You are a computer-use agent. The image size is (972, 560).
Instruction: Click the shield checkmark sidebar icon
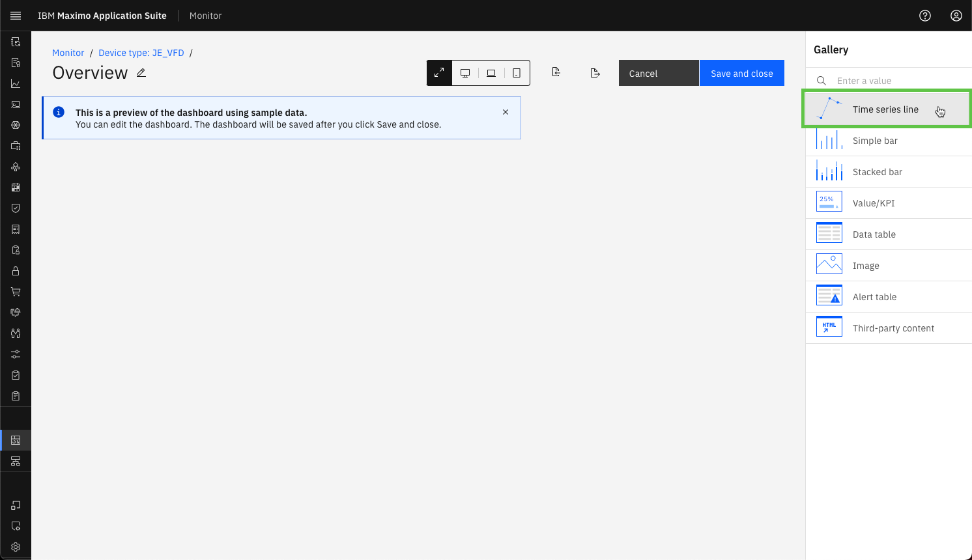[x=16, y=208]
